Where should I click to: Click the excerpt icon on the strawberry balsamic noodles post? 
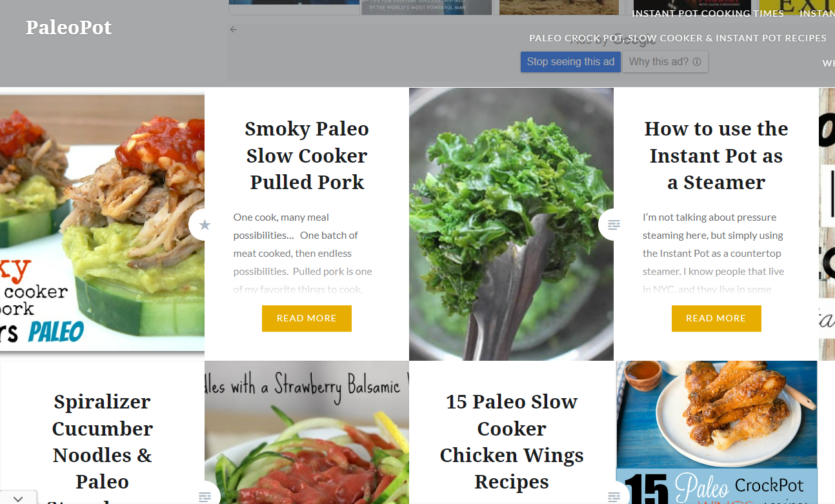pyautogui.click(x=205, y=496)
